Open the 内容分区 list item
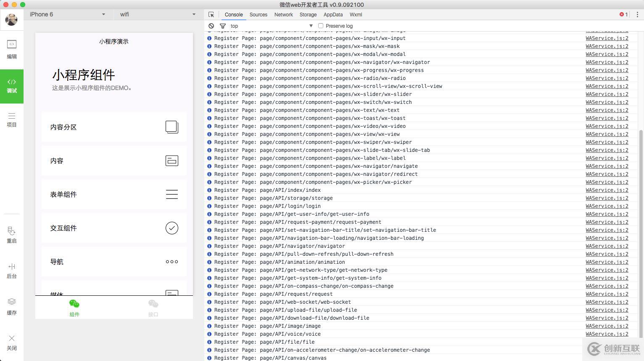This screenshot has height=361, width=644. pyautogui.click(x=114, y=127)
